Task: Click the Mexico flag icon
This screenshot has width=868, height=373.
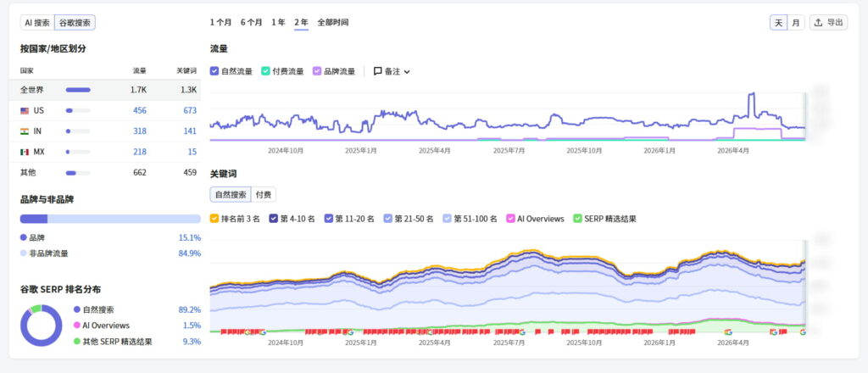Action: [25, 152]
